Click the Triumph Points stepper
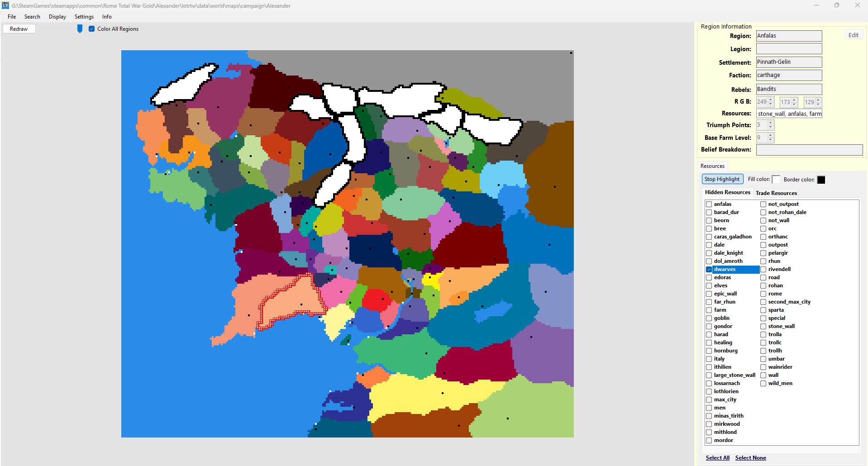The height and width of the screenshot is (466, 868). tap(765, 125)
